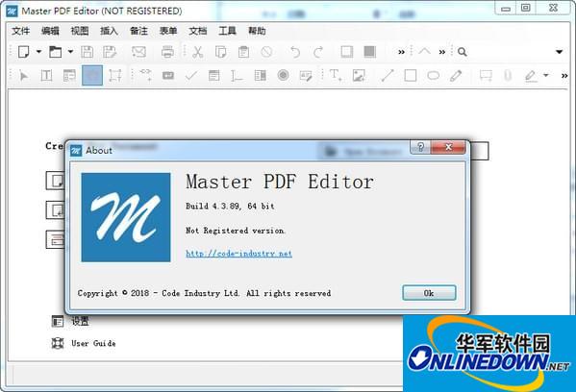Expand the overflow chevron left of page-up arrow

pyautogui.click(x=402, y=52)
